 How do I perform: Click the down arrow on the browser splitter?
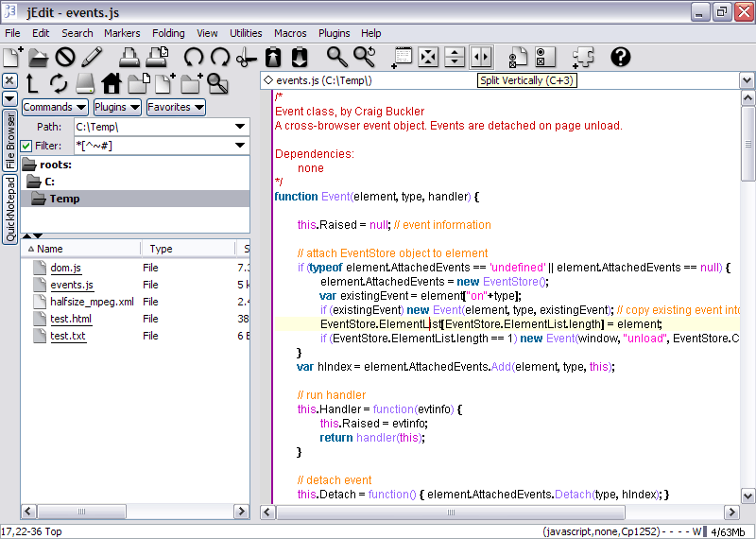click(38, 236)
